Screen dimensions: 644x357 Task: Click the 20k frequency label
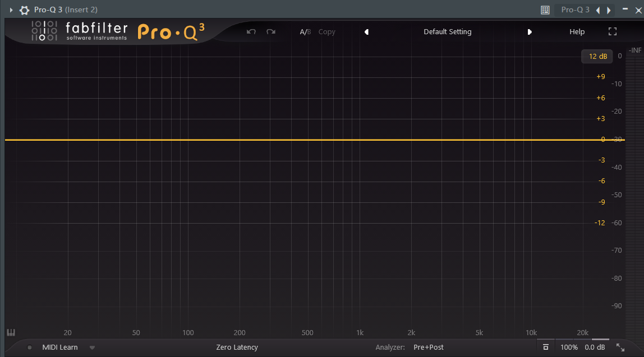pos(582,333)
